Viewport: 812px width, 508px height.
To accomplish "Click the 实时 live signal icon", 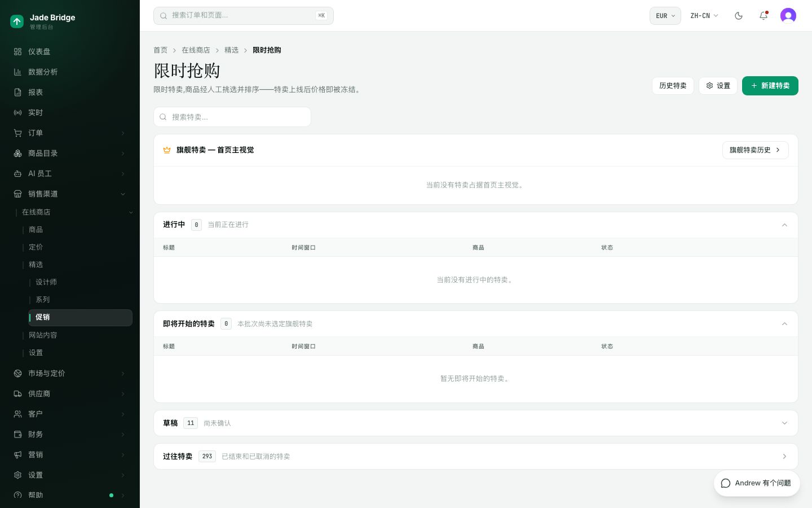I will point(17,112).
